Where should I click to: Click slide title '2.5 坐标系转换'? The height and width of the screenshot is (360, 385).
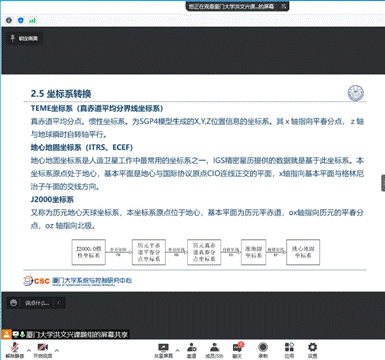(x=61, y=94)
